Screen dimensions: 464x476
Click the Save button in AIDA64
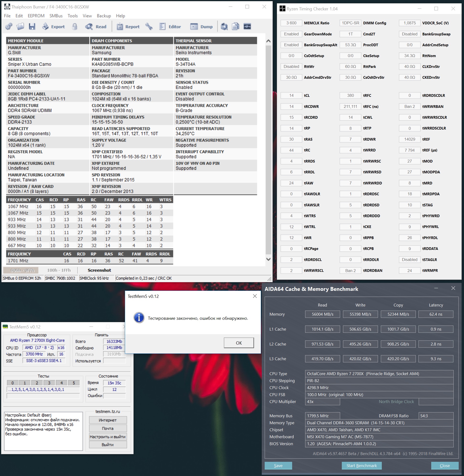[278, 466]
